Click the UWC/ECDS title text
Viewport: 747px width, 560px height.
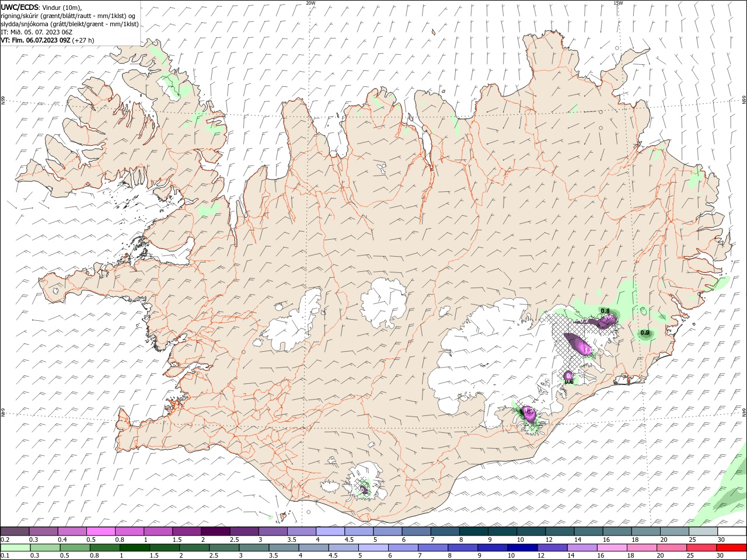[20, 7]
